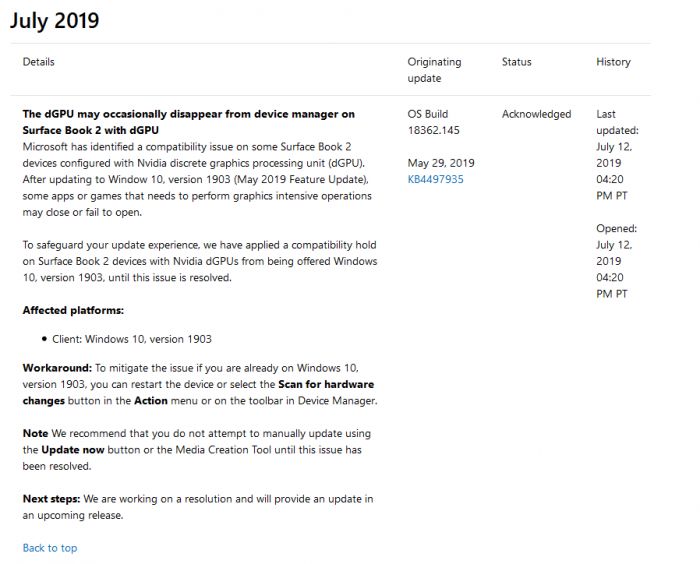Viewport: 700px width, 564px height.
Task: Click the bold dGPU issue title
Action: click(x=188, y=122)
